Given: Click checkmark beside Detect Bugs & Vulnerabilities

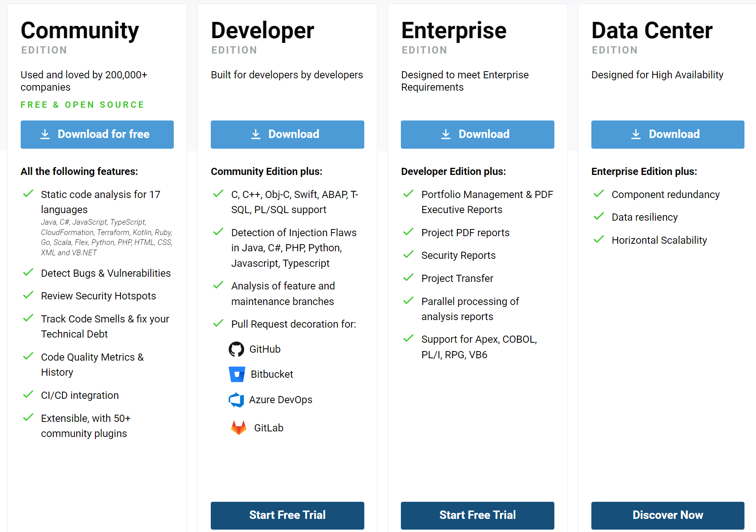Looking at the screenshot, I should click(x=28, y=273).
